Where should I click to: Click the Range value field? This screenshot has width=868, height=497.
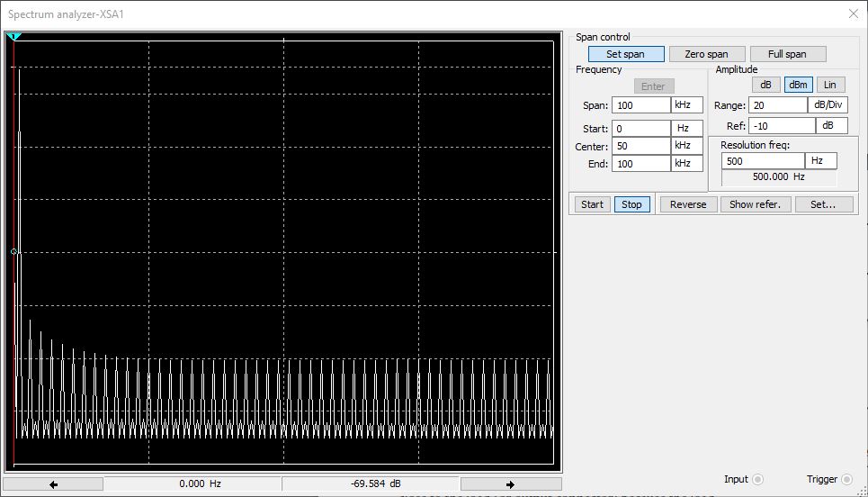[778, 105]
